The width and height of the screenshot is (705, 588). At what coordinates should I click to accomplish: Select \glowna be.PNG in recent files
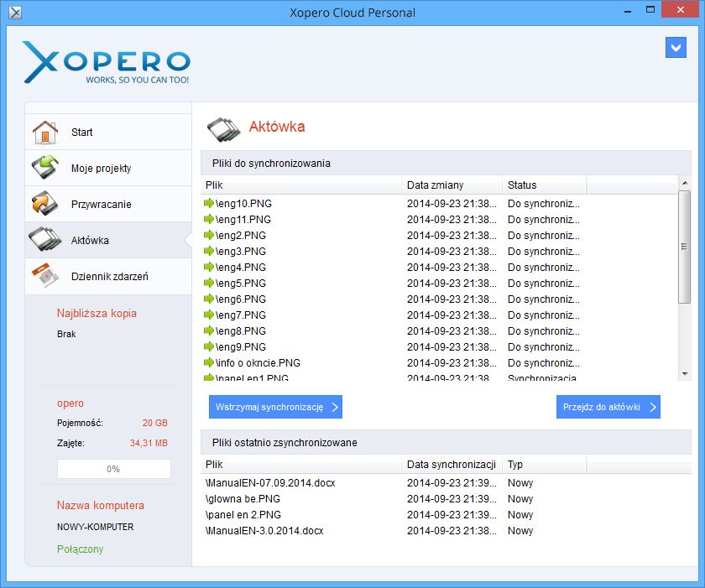pos(243,499)
